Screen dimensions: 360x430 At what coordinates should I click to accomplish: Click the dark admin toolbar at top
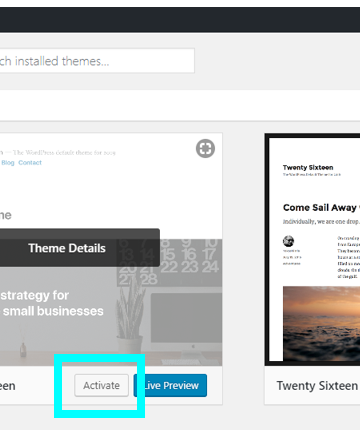coord(180,20)
